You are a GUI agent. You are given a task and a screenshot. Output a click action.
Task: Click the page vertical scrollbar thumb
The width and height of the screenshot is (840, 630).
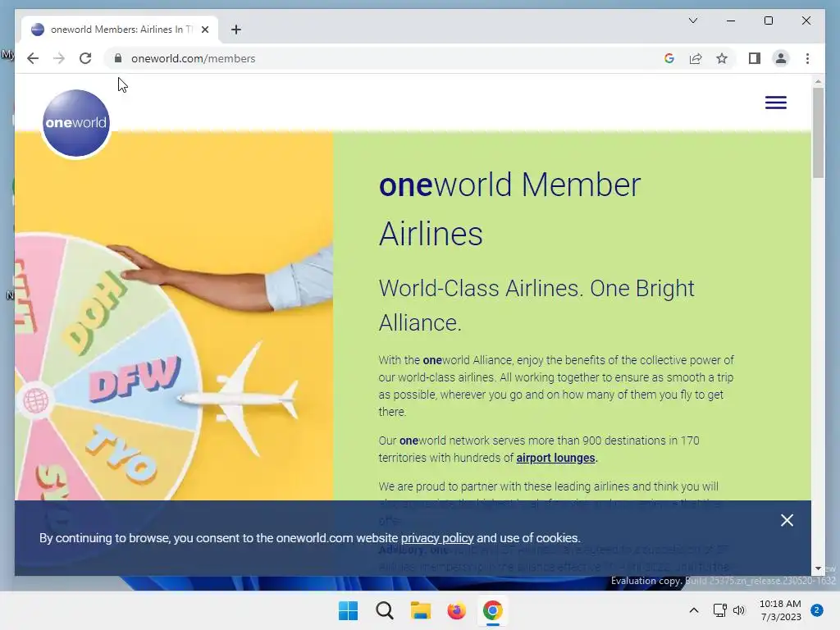tap(818, 132)
